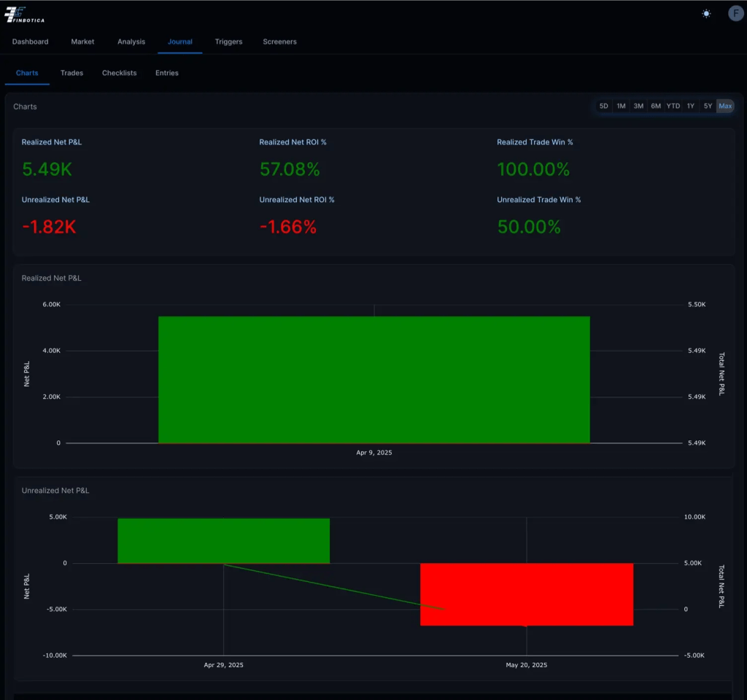Navigate to the Dashboard section
This screenshot has height=700, width=747.
point(29,42)
